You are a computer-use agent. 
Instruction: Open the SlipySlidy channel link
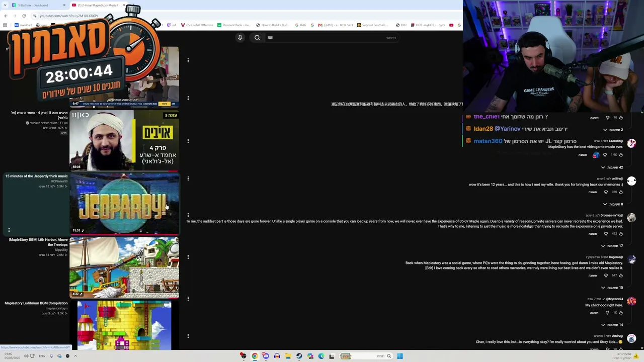[x=61, y=250]
